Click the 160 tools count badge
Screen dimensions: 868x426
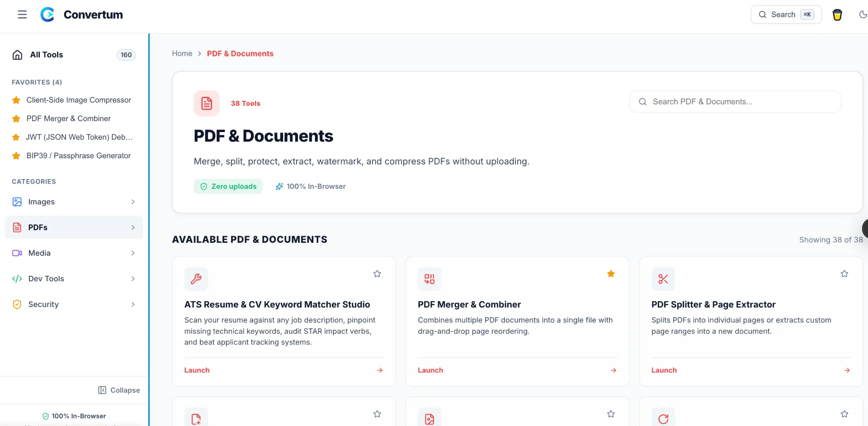pos(126,55)
